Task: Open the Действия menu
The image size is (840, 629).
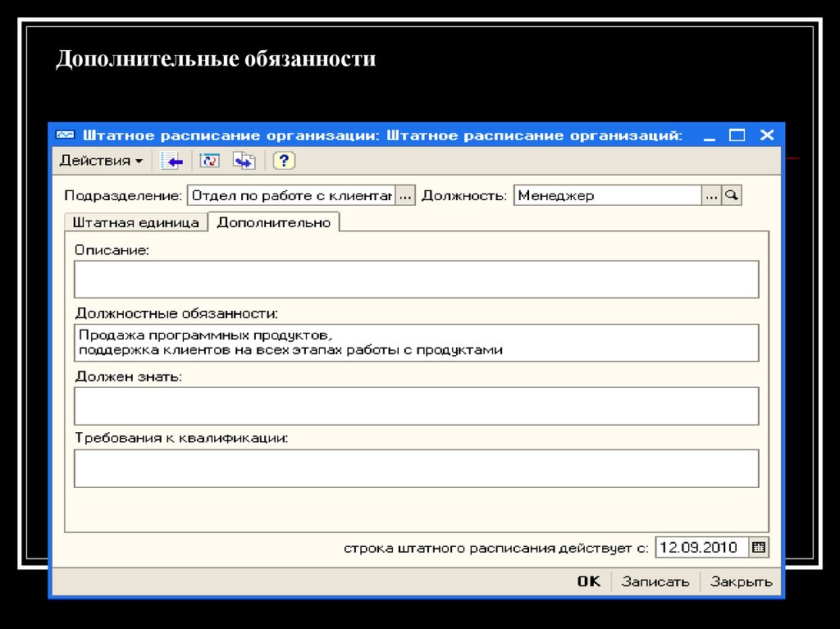Action: 100,161
